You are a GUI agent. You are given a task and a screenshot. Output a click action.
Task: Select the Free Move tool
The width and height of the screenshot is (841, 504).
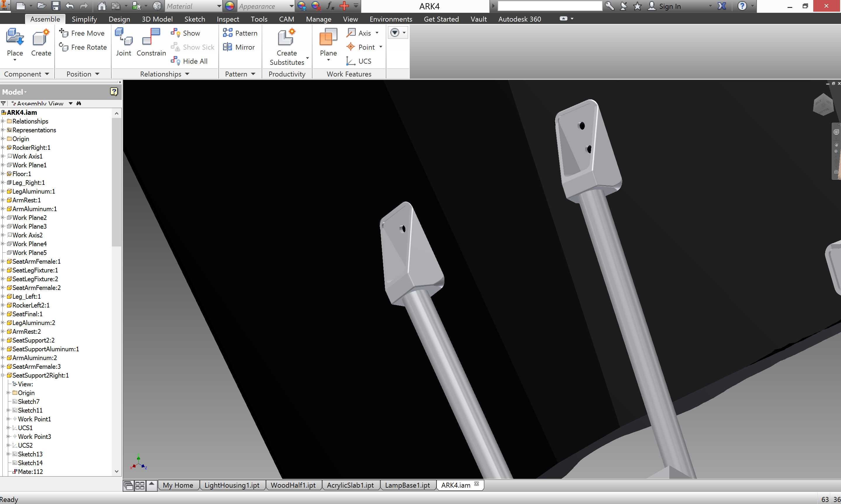click(x=82, y=33)
